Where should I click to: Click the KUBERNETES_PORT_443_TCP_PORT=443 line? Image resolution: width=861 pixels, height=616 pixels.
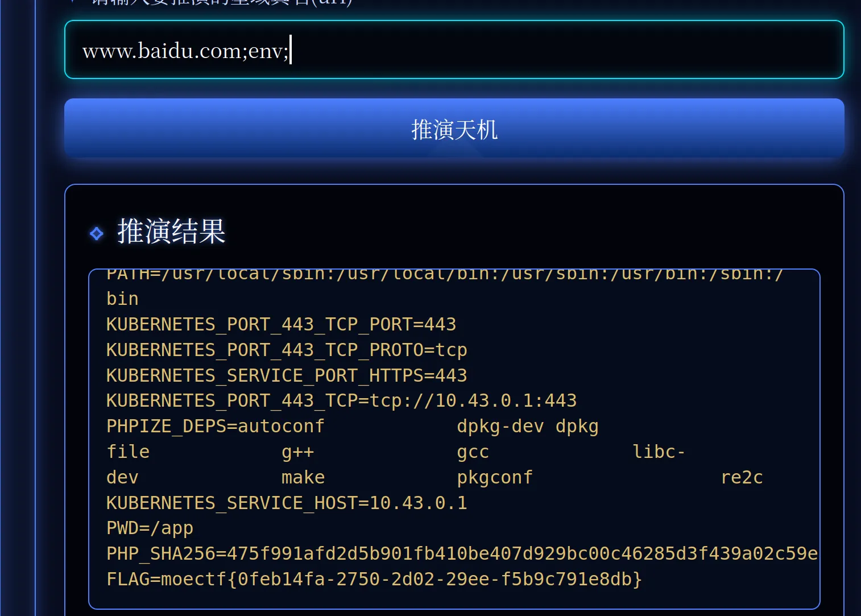click(281, 324)
